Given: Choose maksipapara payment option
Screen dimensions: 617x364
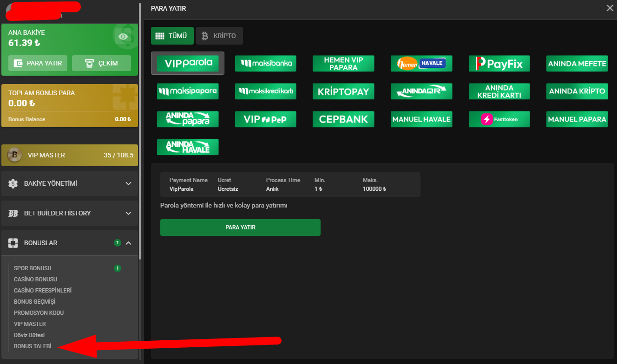Looking at the screenshot, I should pos(188,91).
